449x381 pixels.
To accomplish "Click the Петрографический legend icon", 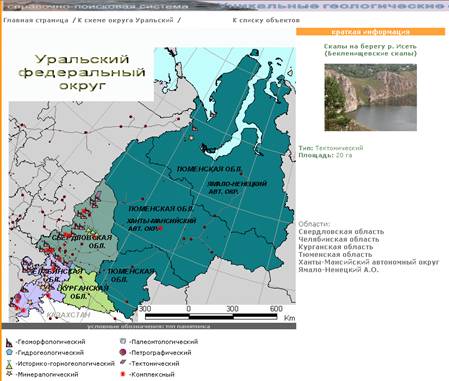I will (x=123, y=352).
